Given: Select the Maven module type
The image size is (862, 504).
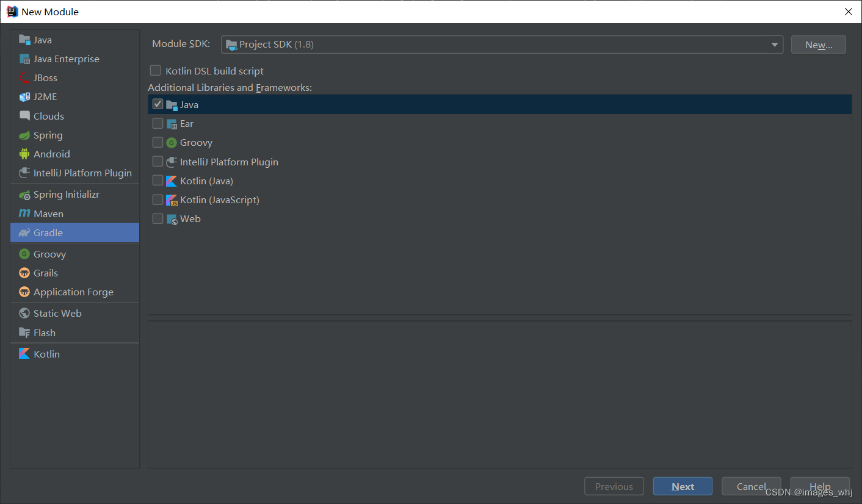Looking at the screenshot, I should 74,214.
